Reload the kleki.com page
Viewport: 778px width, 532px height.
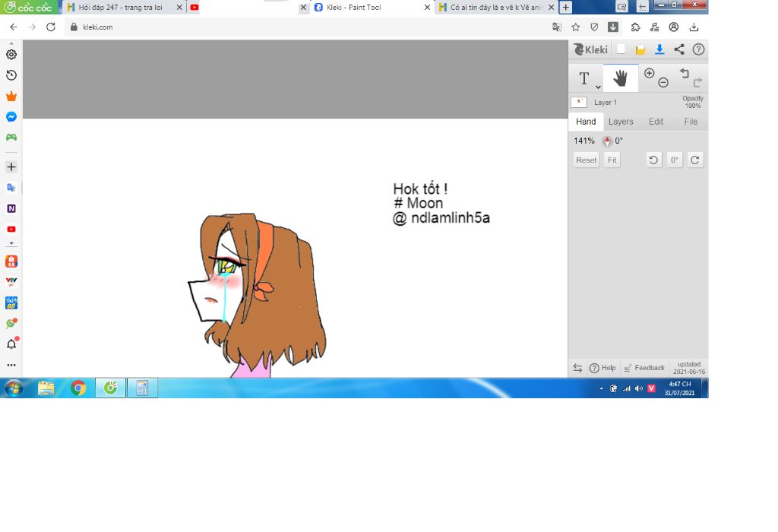click(51, 27)
